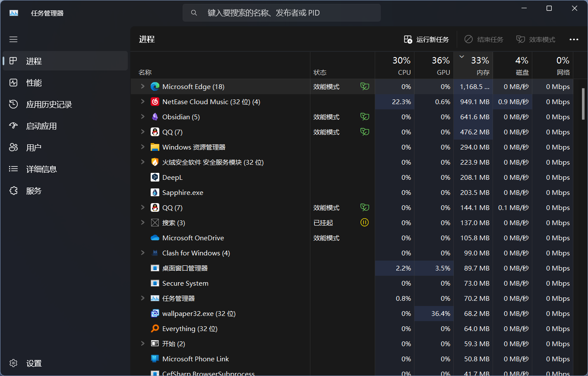This screenshot has width=588, height=376.
Task: Click the search box for name or PID
Action: pos(281,13)
